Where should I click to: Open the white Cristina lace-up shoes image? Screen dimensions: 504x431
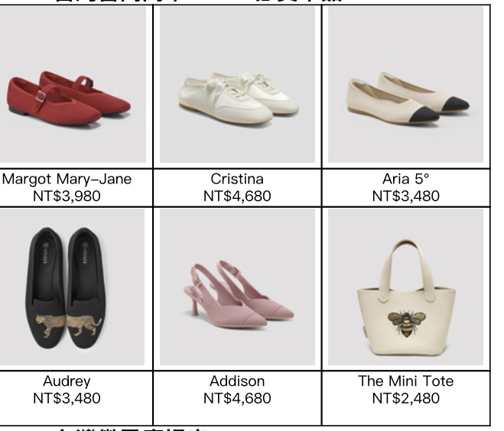point(237,85)
